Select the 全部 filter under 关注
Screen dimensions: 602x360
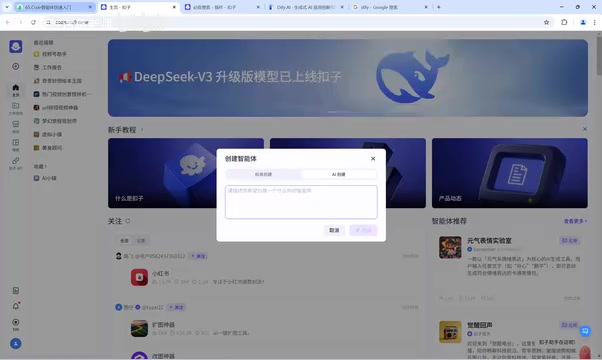tap(124, 241)
